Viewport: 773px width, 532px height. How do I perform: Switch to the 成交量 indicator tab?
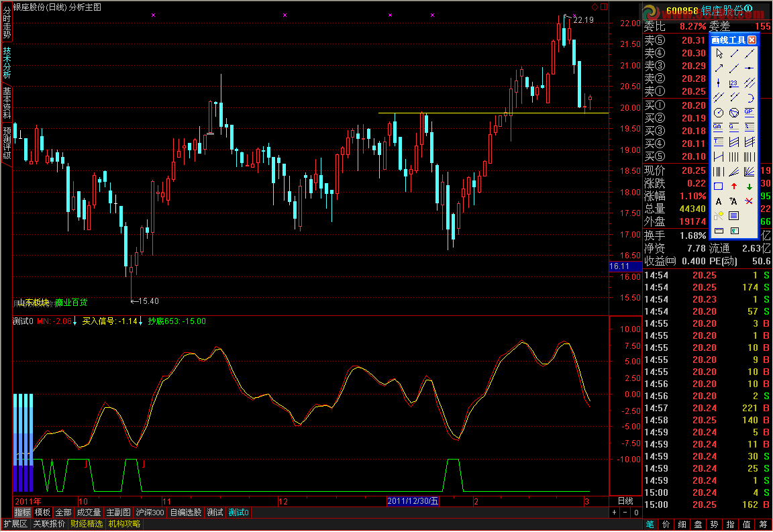pos(88,513)
